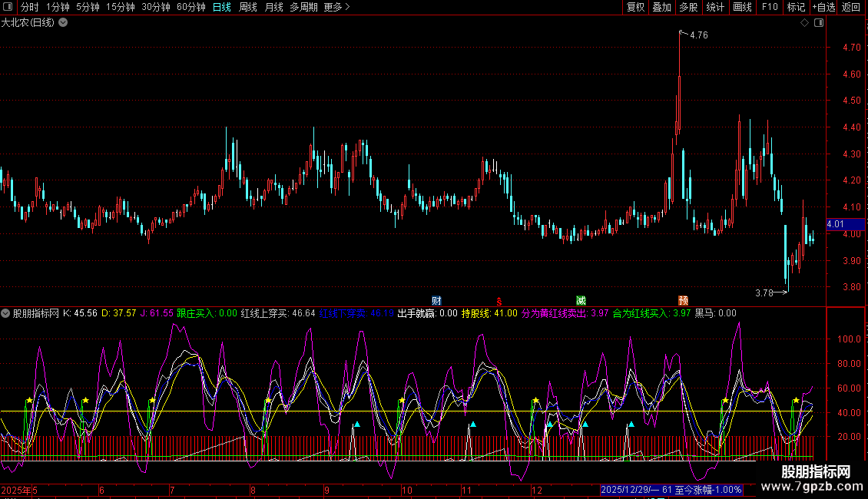
Task: Toggle the right side panel icon
Action: point(819,23)
